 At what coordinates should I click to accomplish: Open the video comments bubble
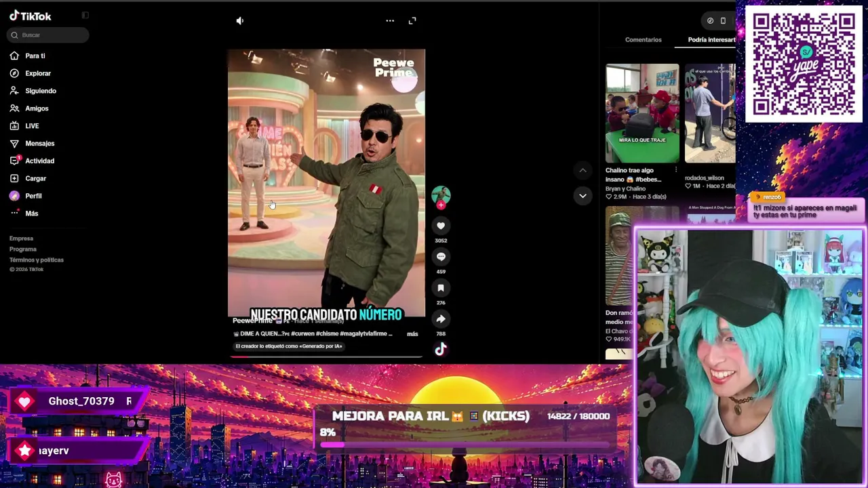tap(441, 257)
